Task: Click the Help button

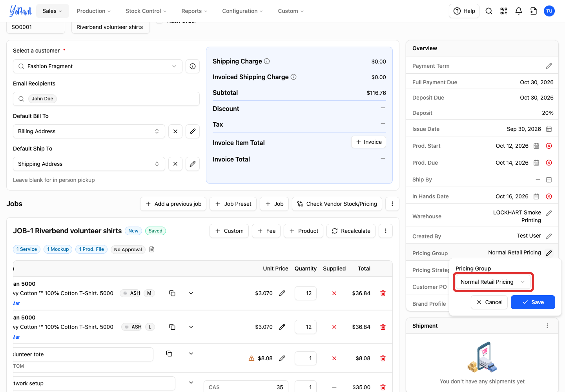Action: pos(464,11)
